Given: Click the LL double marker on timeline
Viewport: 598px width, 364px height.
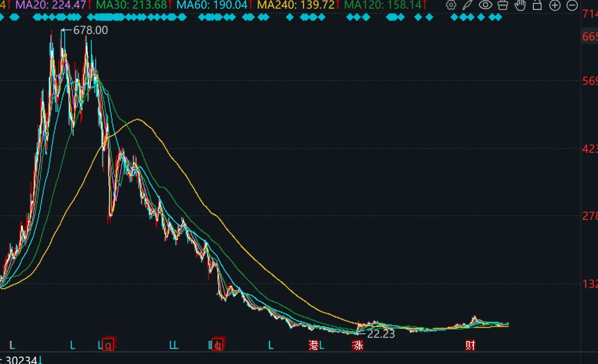Looking at the screenshot, I should tap(173, 346).
